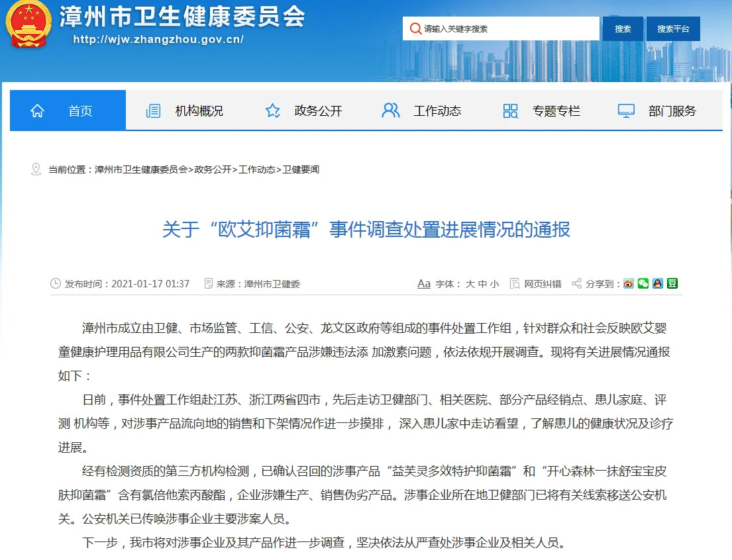Open the 网页纠错 link
This screenshot has height=560, width=732.
pos(543,284)
